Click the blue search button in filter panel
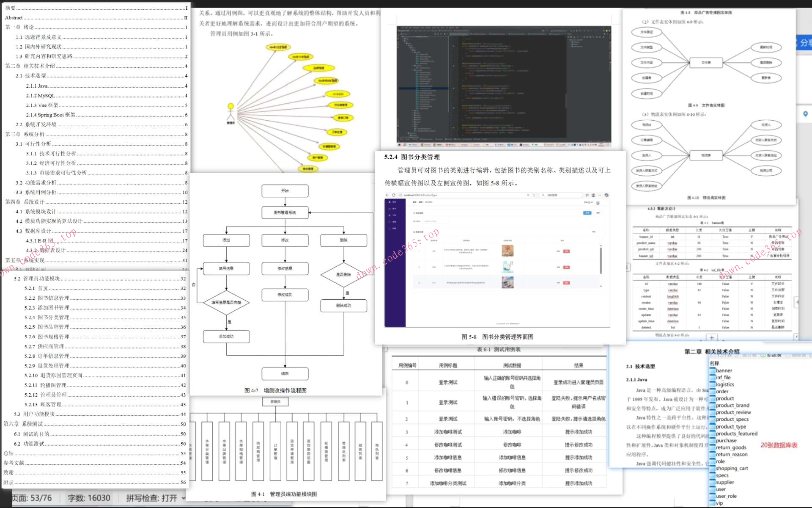 [x=587, y=213]
